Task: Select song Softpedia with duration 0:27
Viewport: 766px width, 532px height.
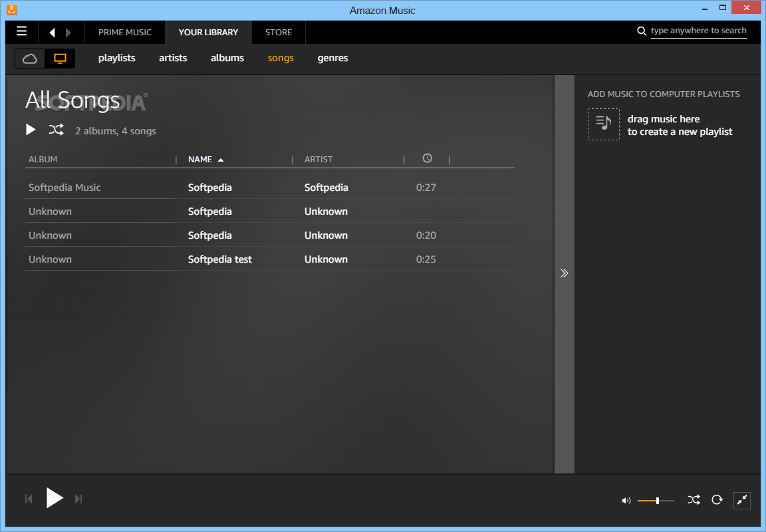Action: point(210,188)
